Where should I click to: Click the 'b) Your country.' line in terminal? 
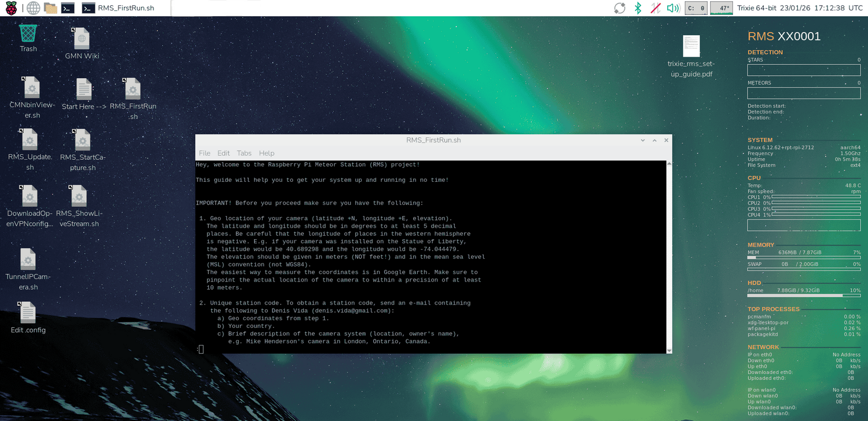pyautogui.click(x=246, y=326)
